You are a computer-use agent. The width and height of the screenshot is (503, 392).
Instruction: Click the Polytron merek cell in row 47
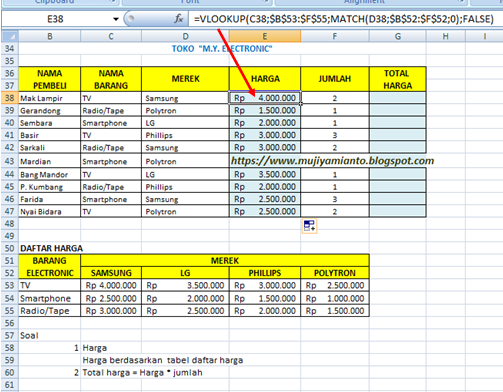click(x=185, y=211)
